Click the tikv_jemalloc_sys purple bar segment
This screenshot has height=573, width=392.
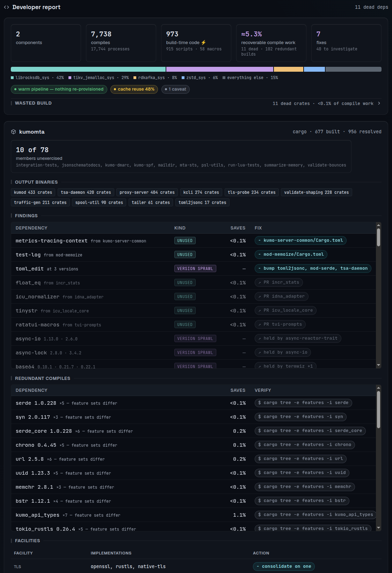coord(220,69)
